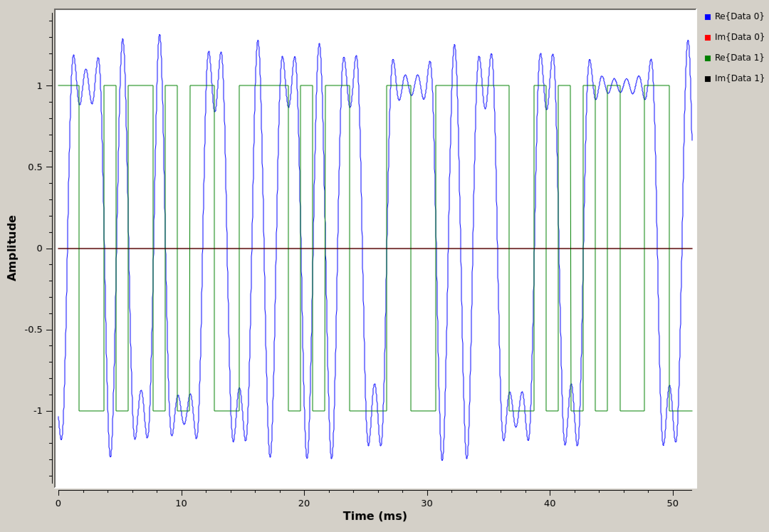769x532 pixels.
Task: Toggle the Im{Data 0} legend label
Action: (x=739, y=37)
